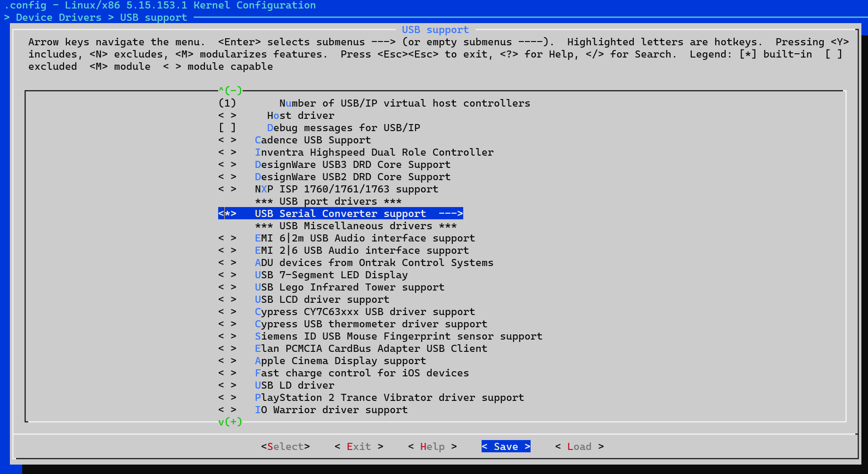Click Device Drivers in the breadcrumb

point(58,17)
